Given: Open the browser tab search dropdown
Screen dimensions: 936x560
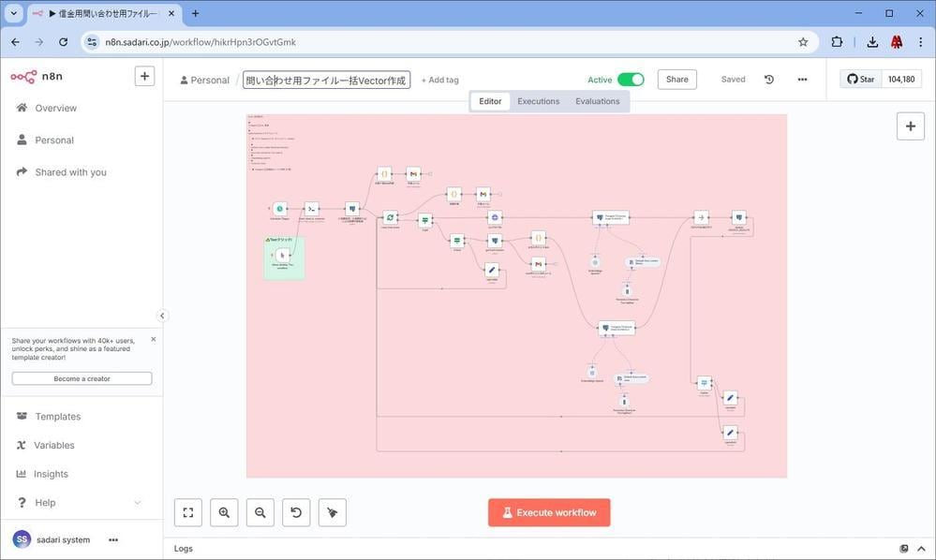Looking at the screenshot, I should [14, 13].
